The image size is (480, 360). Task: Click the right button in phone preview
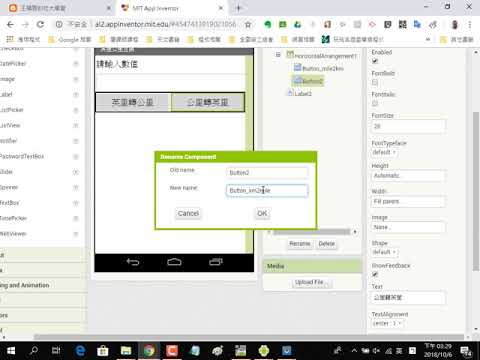click(x=208, y=102)
